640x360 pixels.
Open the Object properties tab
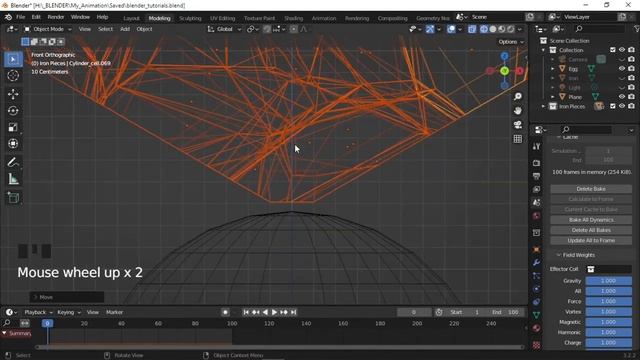point(536,249)
